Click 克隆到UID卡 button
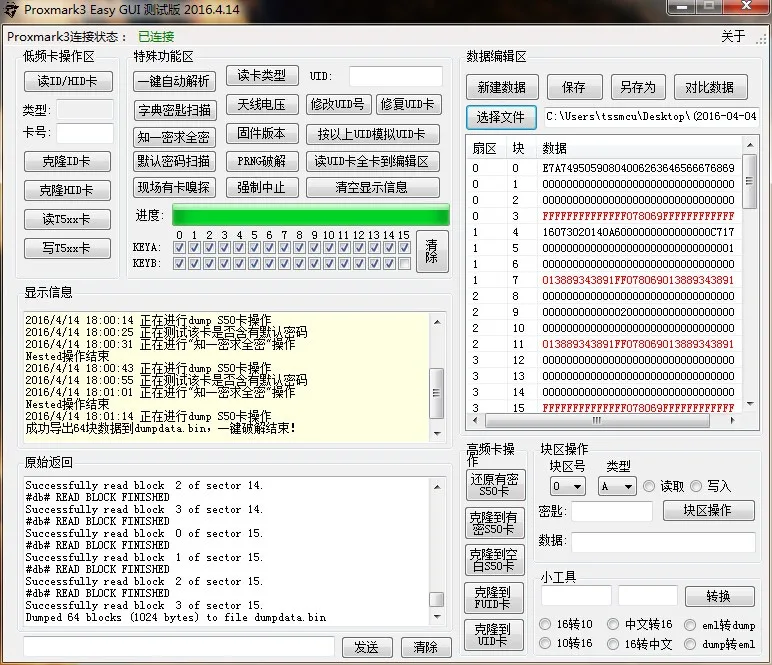This screenshot has height=665, width=772. click(x=493, y=635)
